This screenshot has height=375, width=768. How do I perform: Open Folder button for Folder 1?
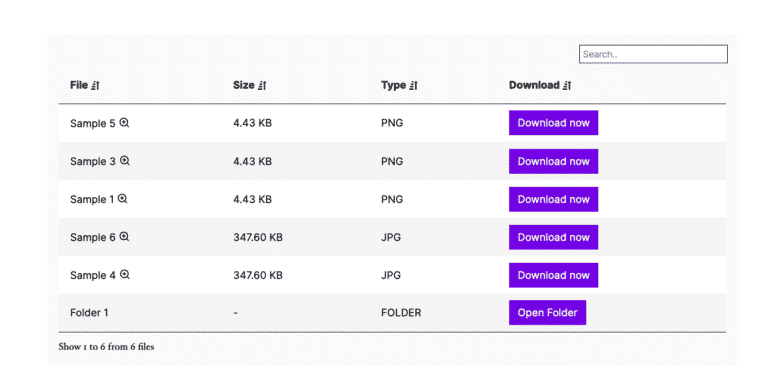point(547,312)
